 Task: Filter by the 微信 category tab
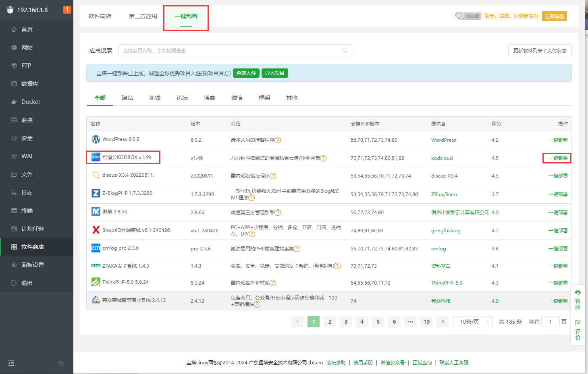(x=237, y=98)
